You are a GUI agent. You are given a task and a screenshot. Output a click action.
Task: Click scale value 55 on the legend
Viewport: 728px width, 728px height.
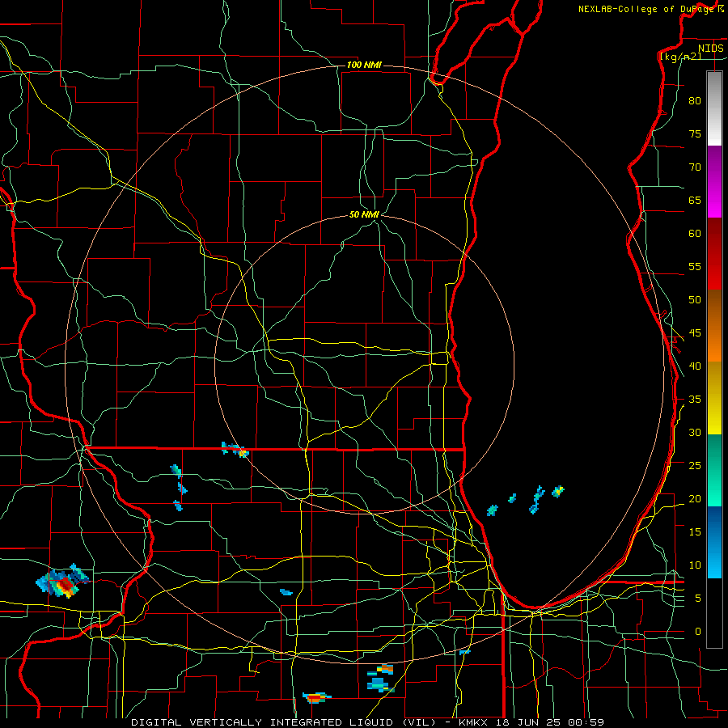[695, 266]
